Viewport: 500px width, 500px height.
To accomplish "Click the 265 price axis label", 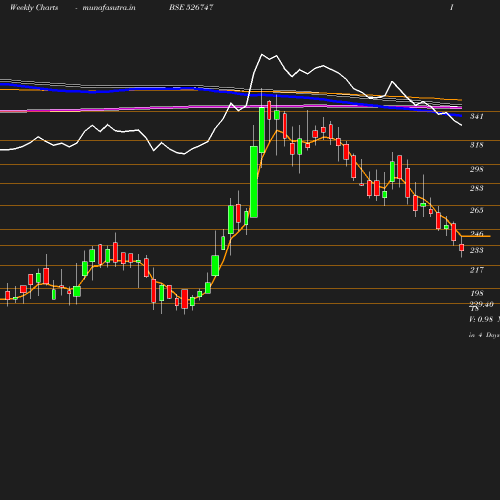I will point(476,210).
